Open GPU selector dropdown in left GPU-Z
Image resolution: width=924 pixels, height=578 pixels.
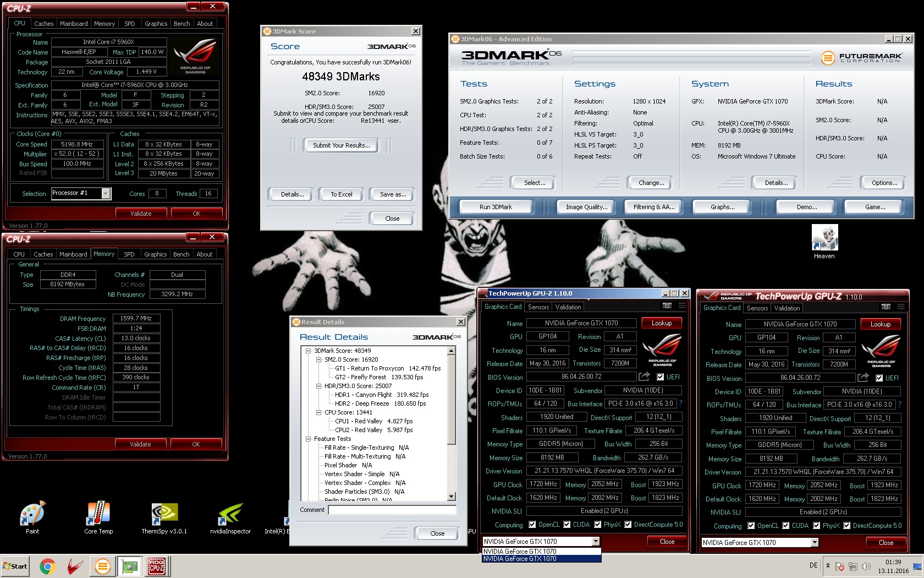596,542
